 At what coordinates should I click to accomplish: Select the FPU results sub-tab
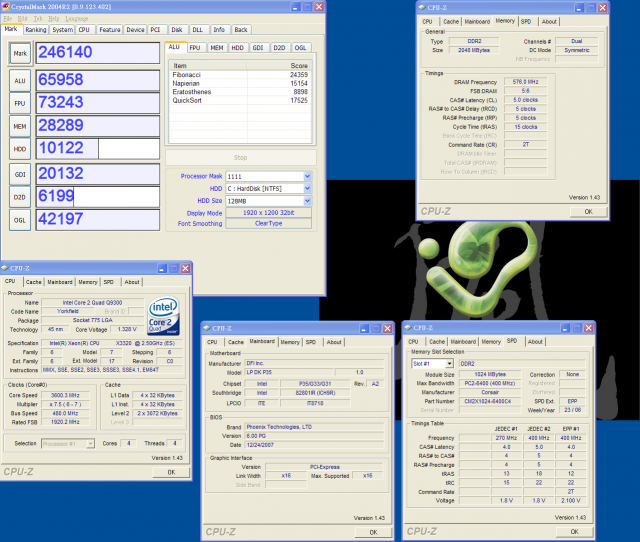click(195, 48)
